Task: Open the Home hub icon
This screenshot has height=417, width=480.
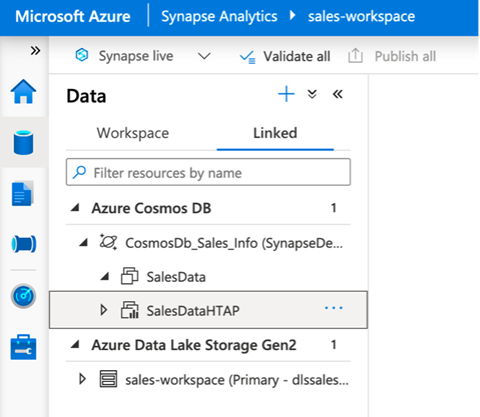Action: coord(23,91)
